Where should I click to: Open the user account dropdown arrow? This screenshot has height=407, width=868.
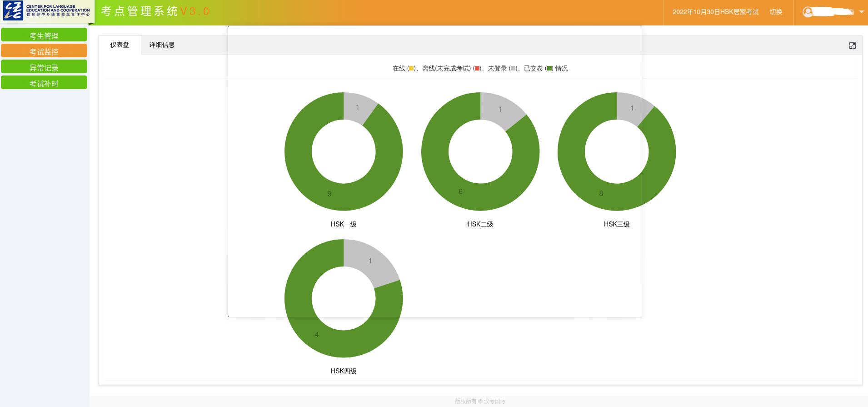tap(861, 12)
